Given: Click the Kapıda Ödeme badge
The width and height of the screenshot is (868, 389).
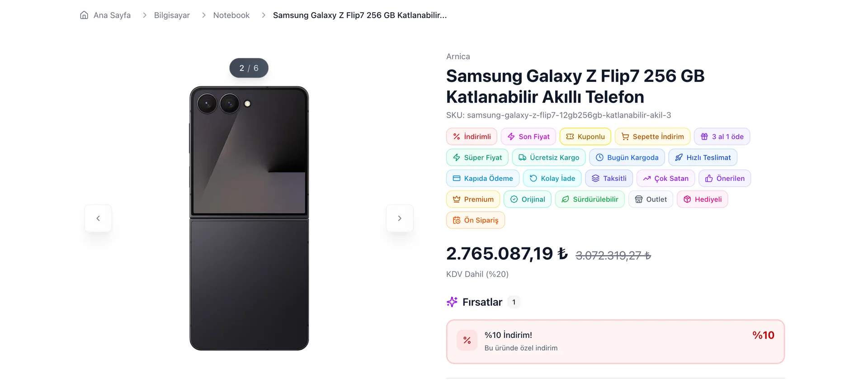Looking at the screenshot, I should point(483,179).
